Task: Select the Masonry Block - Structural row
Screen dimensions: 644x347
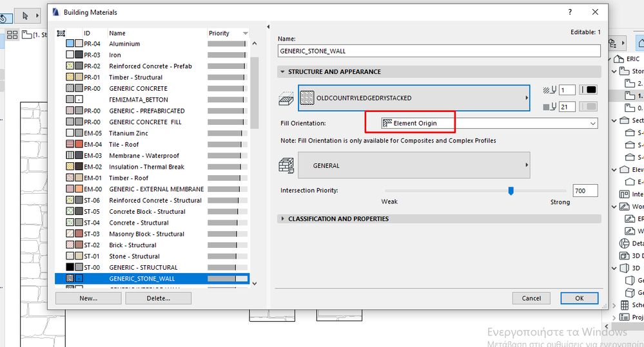Action: point(152,234)
